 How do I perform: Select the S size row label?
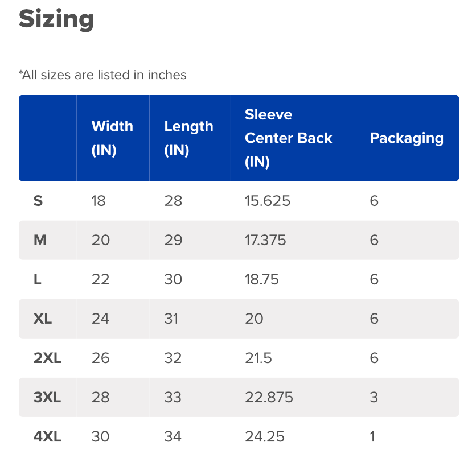[x=38, y=201]
